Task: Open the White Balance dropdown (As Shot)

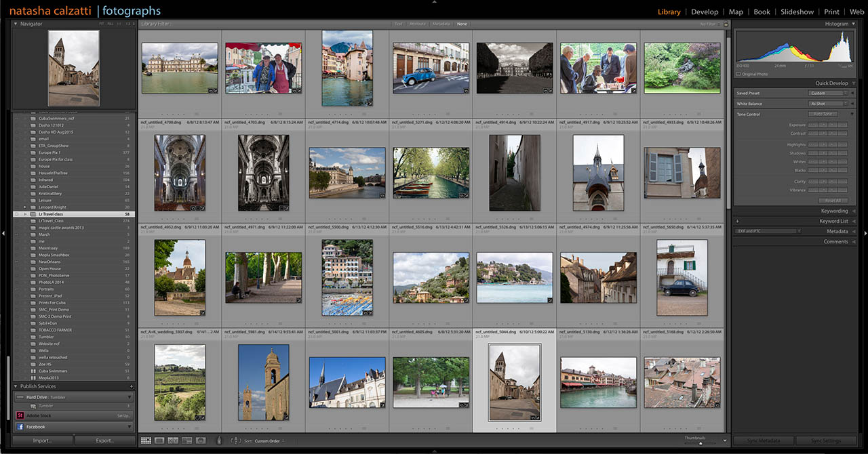Action: (x=827, y=104)
